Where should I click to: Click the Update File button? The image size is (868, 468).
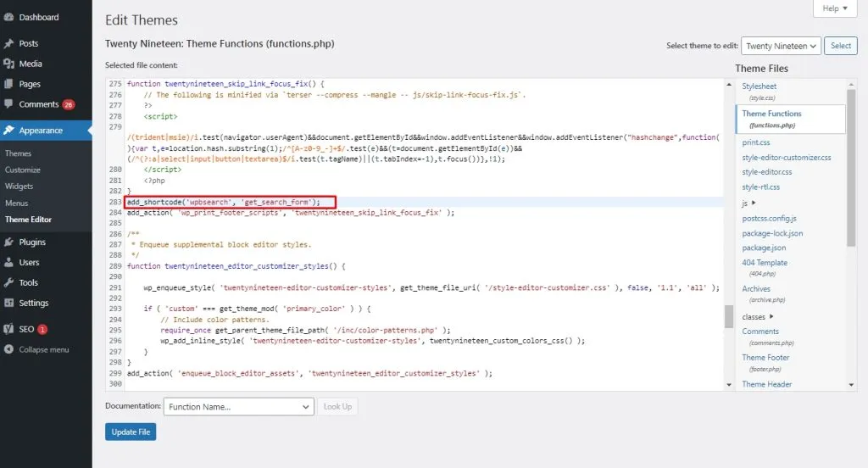pyautogui.click(x=131, y=432)
